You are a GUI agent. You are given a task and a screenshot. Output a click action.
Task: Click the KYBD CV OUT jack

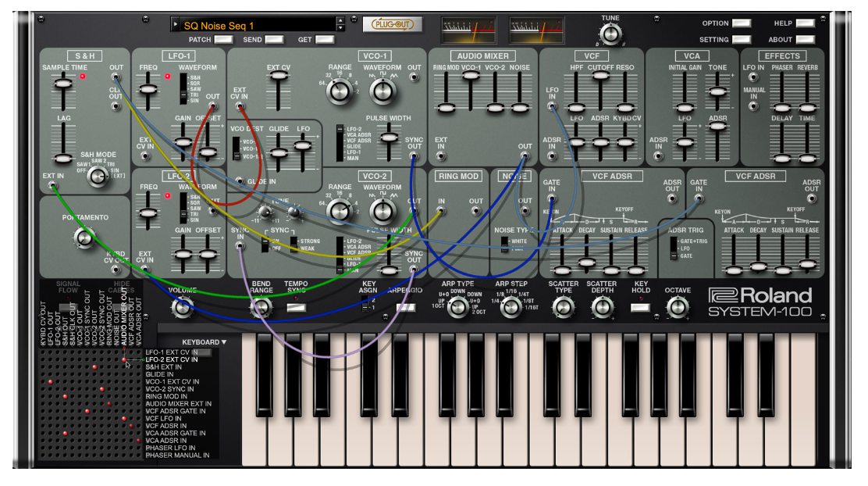[x=116, y=270]
